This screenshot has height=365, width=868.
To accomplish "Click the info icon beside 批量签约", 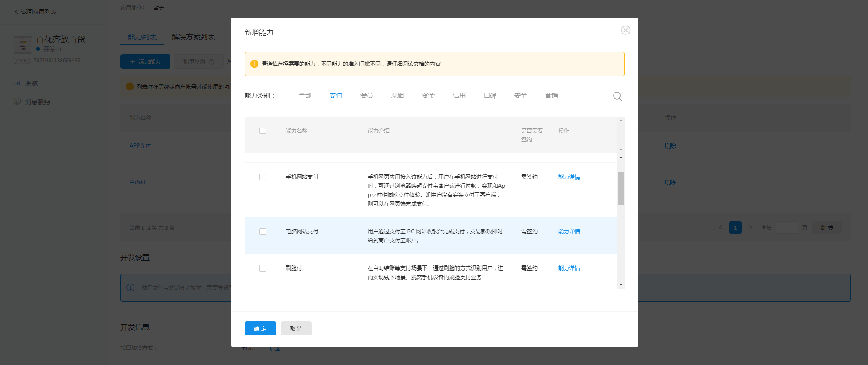I will (211, 62).
